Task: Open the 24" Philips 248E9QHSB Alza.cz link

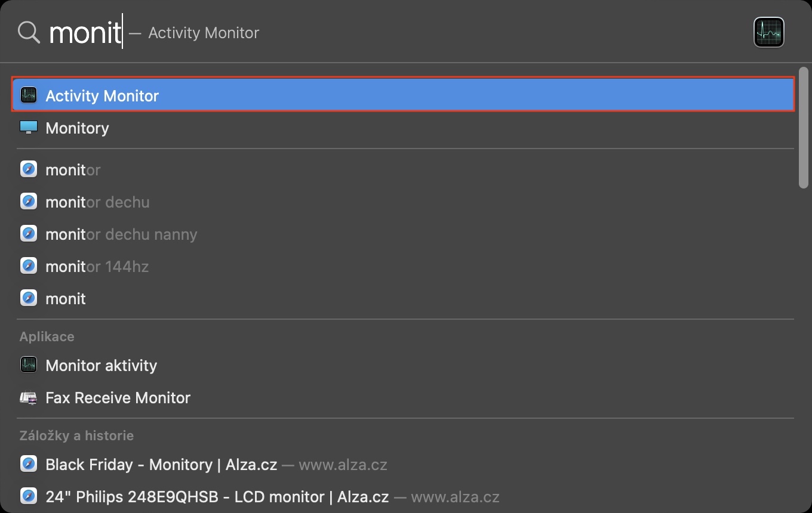Action: 217,497
